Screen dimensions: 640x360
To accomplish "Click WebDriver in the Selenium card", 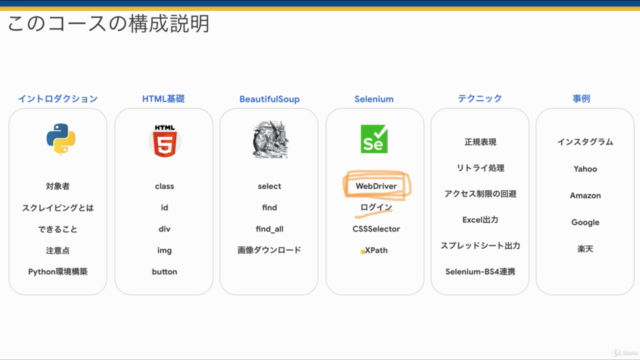I will click(376, 186).
